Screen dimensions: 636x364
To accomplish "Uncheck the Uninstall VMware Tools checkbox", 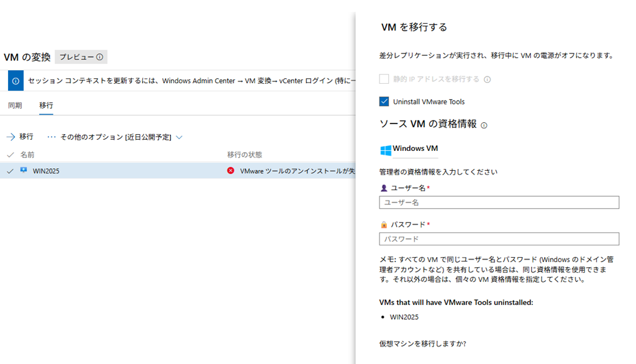I will 384,101.
